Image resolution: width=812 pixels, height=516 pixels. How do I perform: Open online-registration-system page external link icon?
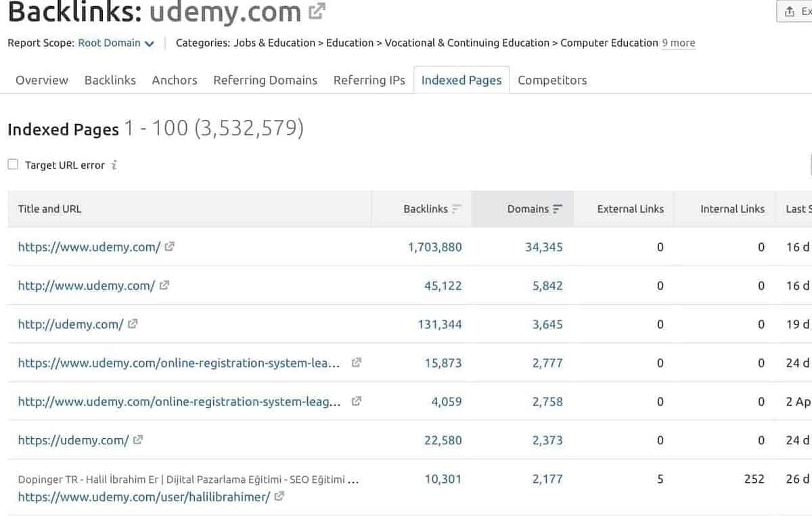tap(356, 362)
